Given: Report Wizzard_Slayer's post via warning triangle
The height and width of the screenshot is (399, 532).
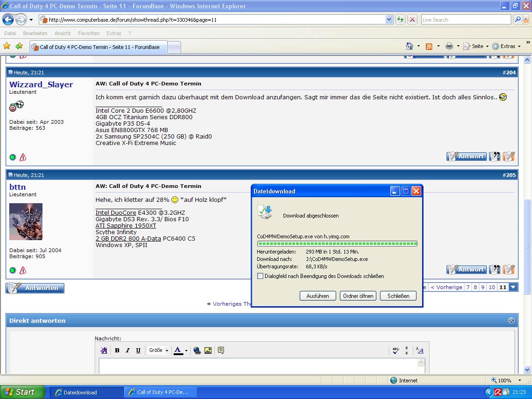Looking at the screenshot, I should pos(23,157).
